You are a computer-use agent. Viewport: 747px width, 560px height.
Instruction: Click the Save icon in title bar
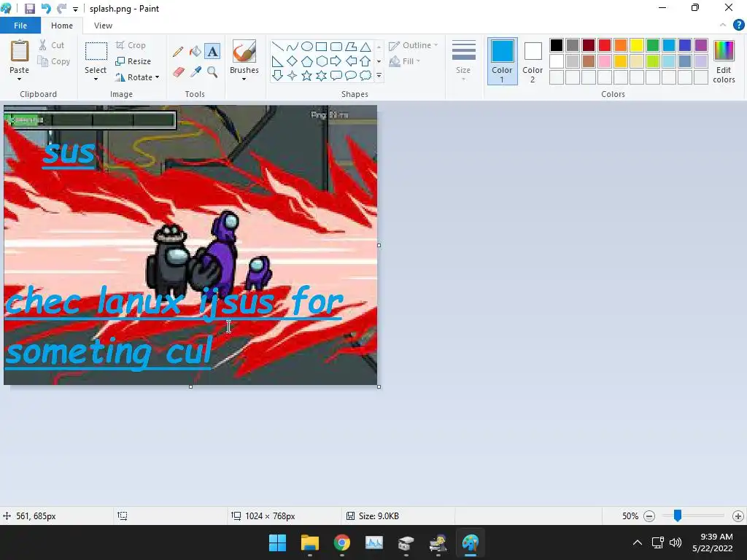29,9
